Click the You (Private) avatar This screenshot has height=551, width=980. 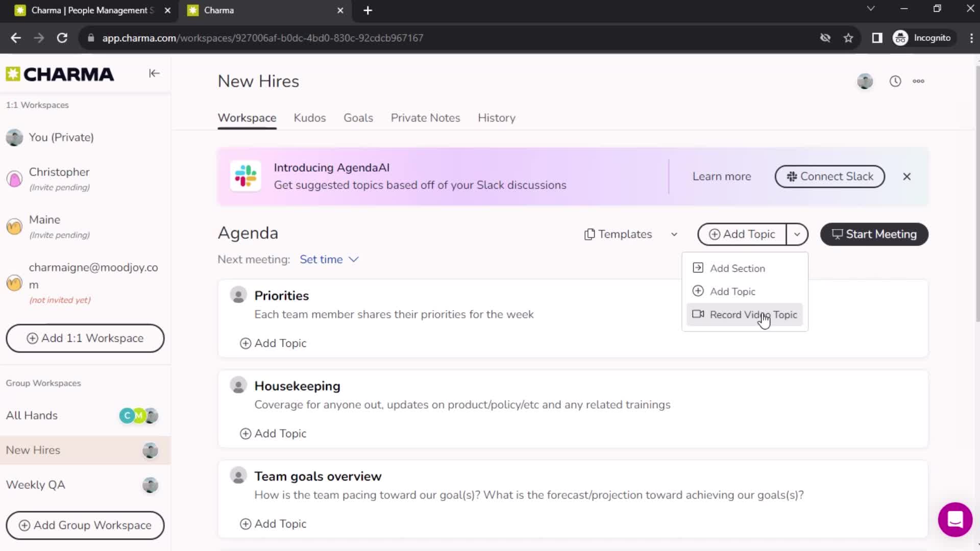(x=14, y=138)
